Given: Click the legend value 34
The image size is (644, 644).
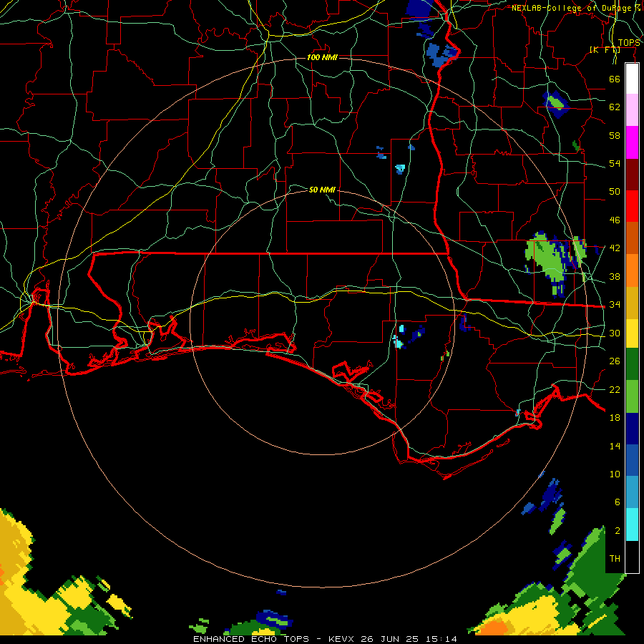Looking at the screenshot, I should [615, 304].
